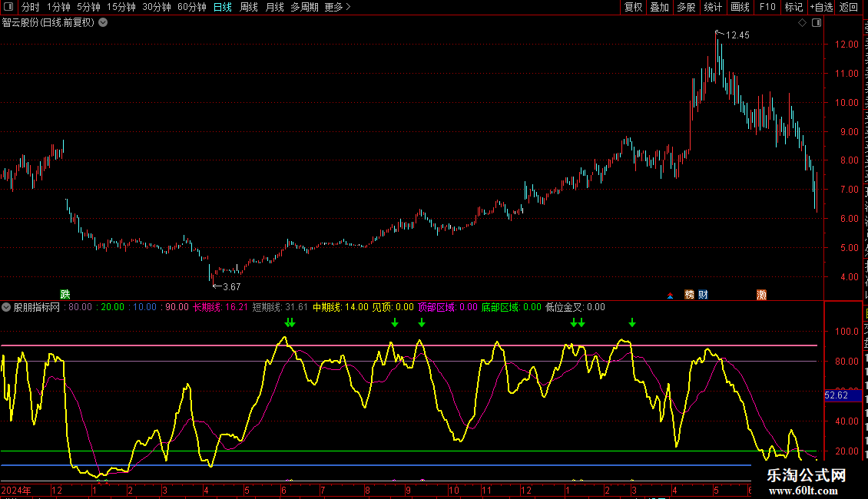Image resolution: width=868 pixels, height=499 pixels.
Task: Switch to 月线 monthly chart
Action: pyautogui.click(x=274, y=7)
